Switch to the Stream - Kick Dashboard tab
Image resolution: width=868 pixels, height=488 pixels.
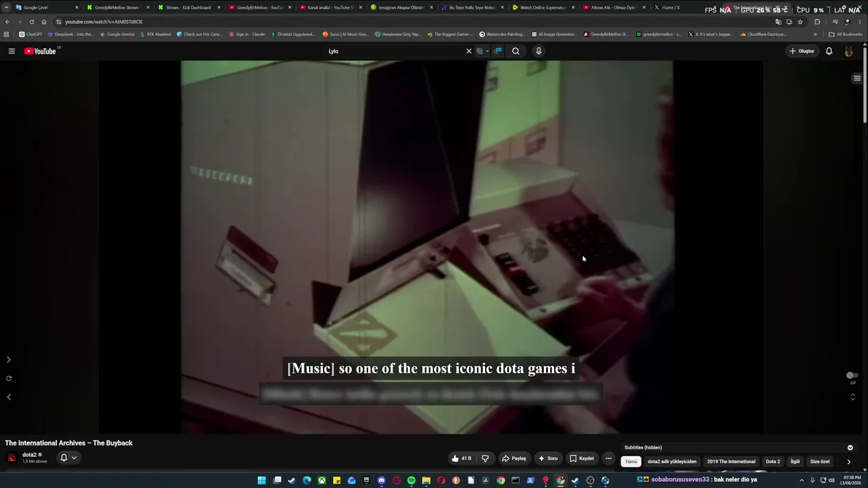(x=189, y=7)
